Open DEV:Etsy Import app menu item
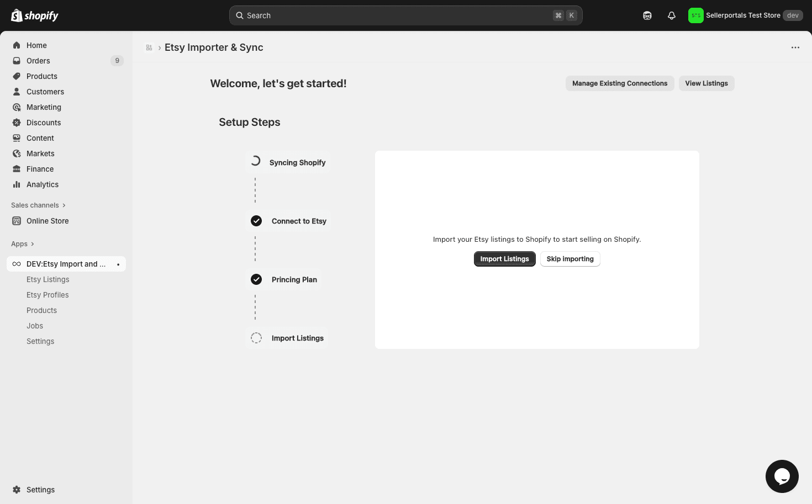 click(66, 264)
